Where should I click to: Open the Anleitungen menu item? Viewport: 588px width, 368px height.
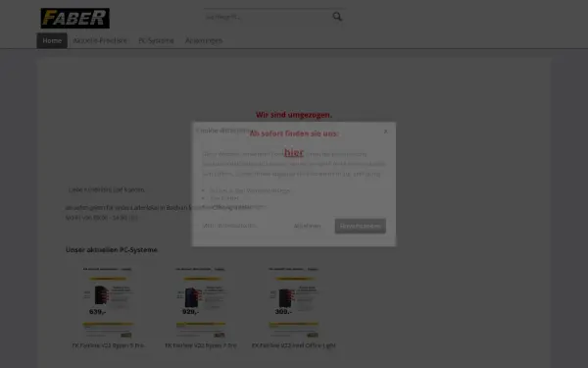[204, 40]
